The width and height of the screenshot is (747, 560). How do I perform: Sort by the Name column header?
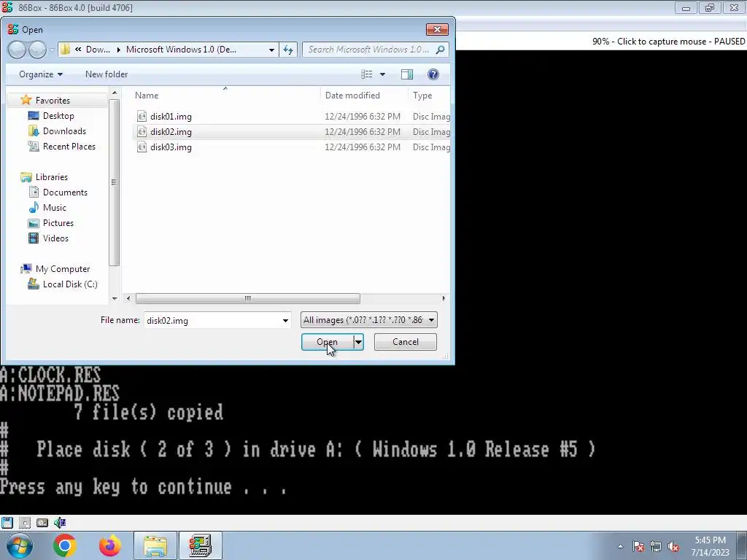[225, 96]
